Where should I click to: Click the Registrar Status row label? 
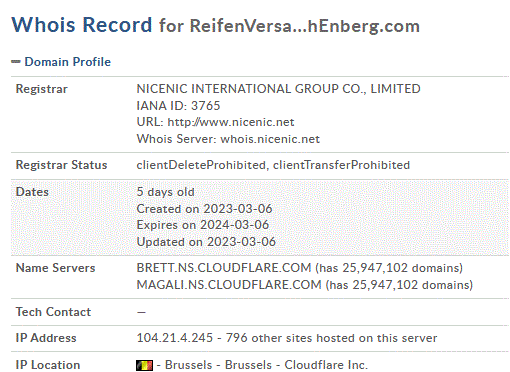61,165
